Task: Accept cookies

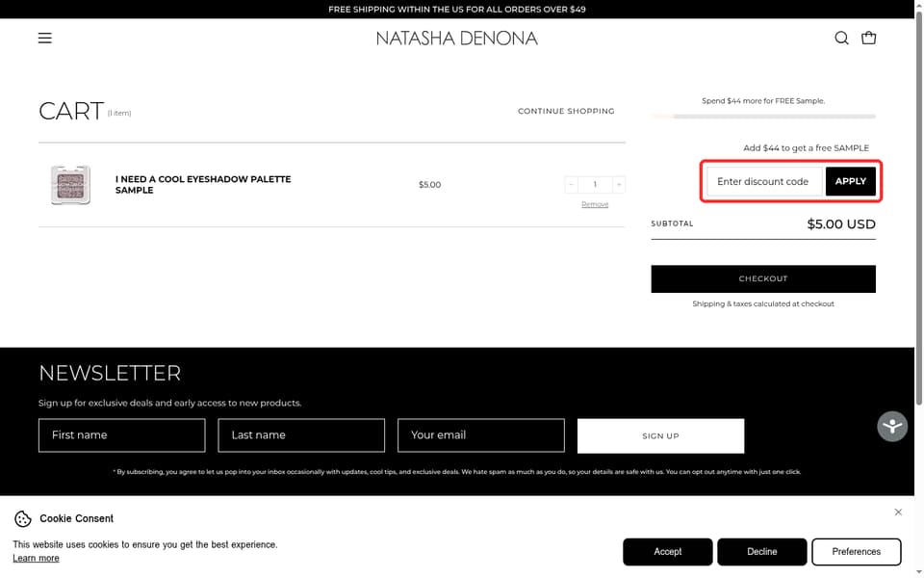Action: tap(668, 552)
